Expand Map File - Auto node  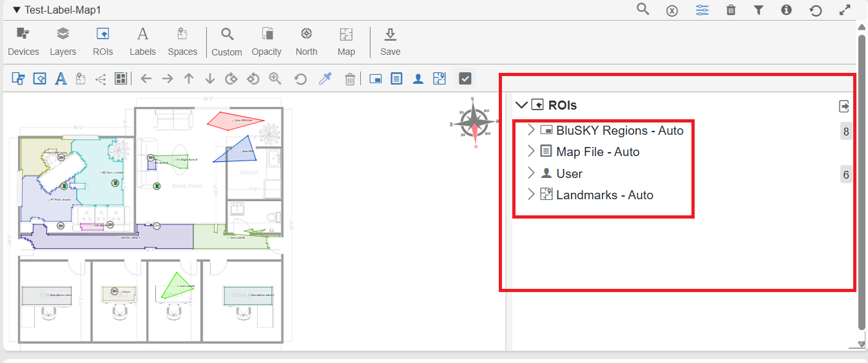click(x=531, y=152)
